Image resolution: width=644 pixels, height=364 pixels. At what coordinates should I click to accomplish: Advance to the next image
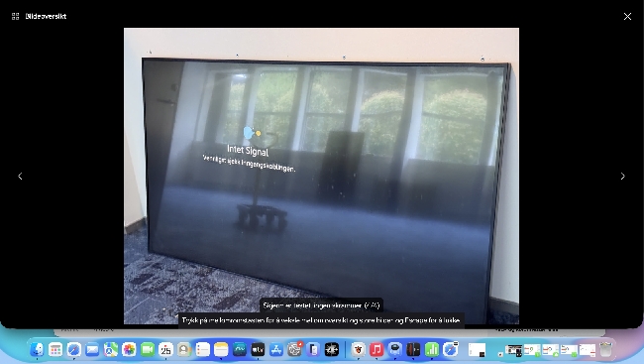pyautogui.click(x=622, y=176)
